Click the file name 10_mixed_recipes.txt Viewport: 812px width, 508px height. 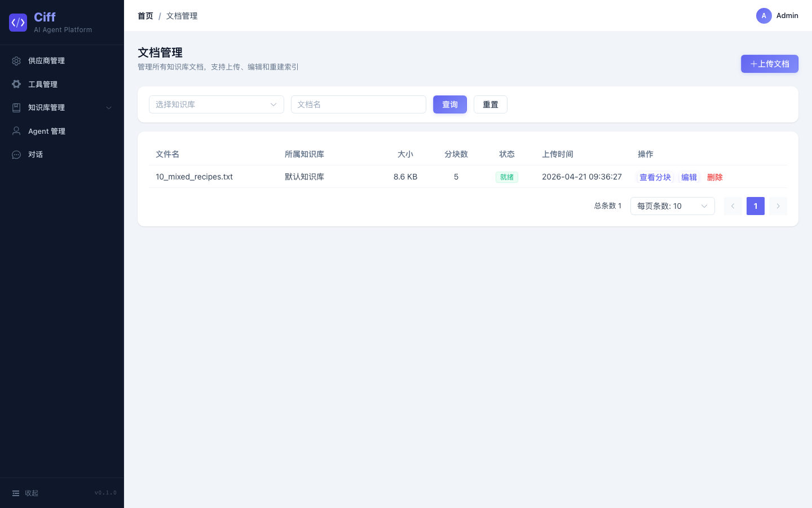point(194,177)
